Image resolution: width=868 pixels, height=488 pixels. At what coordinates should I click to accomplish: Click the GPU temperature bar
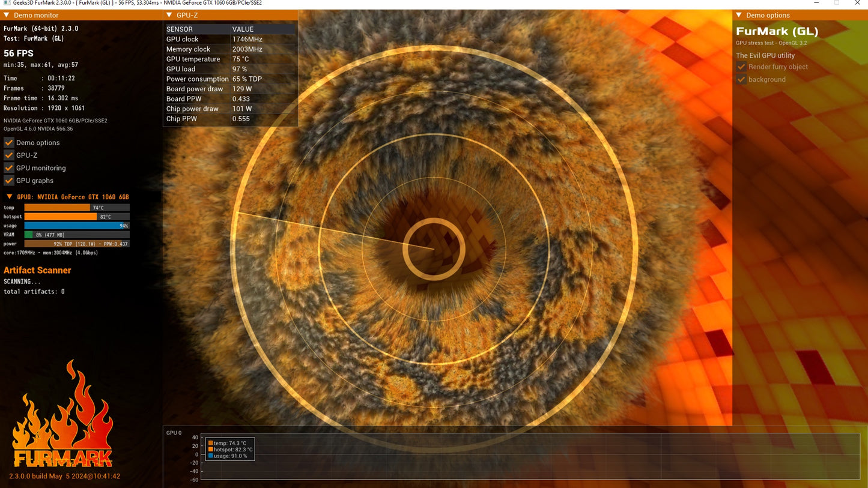77,208
